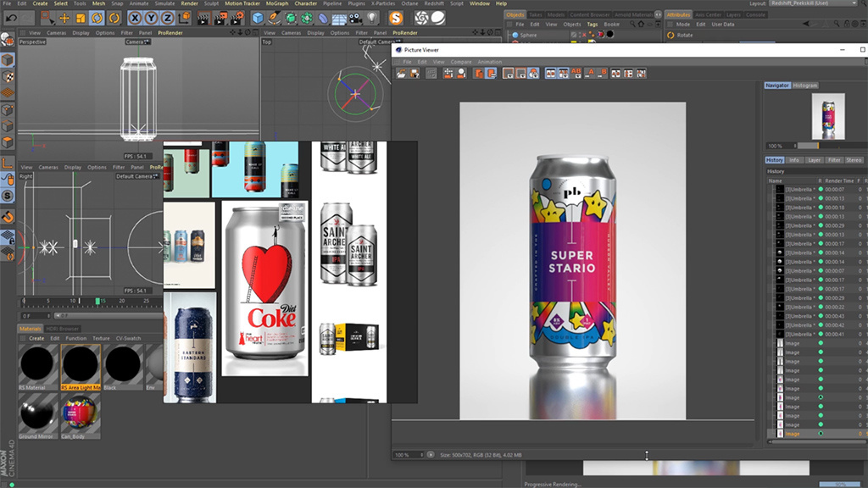Select the Make Editable tool in left palette
The width and height of the screenshot is (868, 488).
point(7,39)
